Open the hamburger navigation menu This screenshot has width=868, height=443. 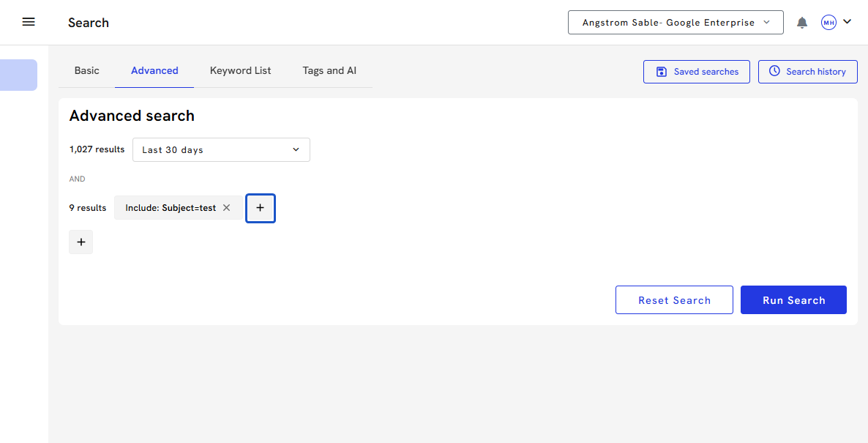click(29, 22)
